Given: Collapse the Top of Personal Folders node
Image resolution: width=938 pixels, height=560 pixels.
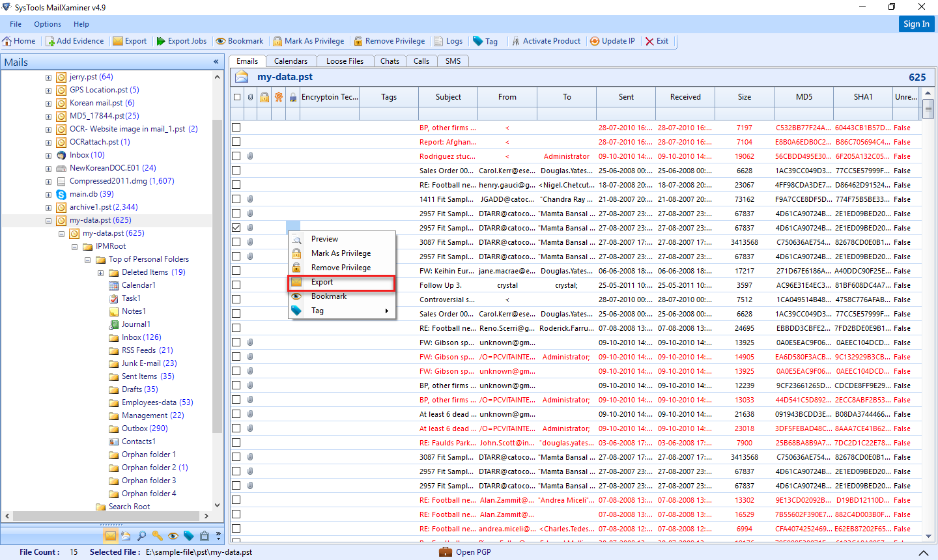Looking at the screenshot, I should [x=87, y=260].
